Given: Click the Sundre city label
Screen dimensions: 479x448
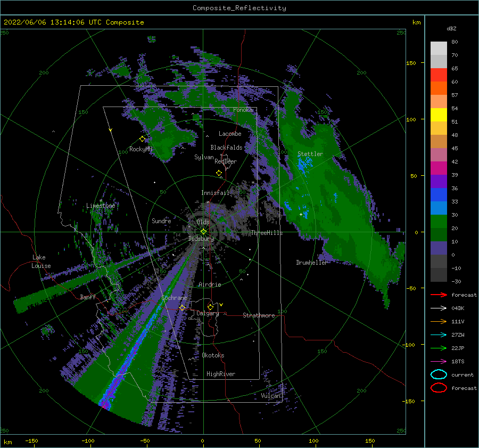Looking at the screenshot, I should [x=161, y=221].
